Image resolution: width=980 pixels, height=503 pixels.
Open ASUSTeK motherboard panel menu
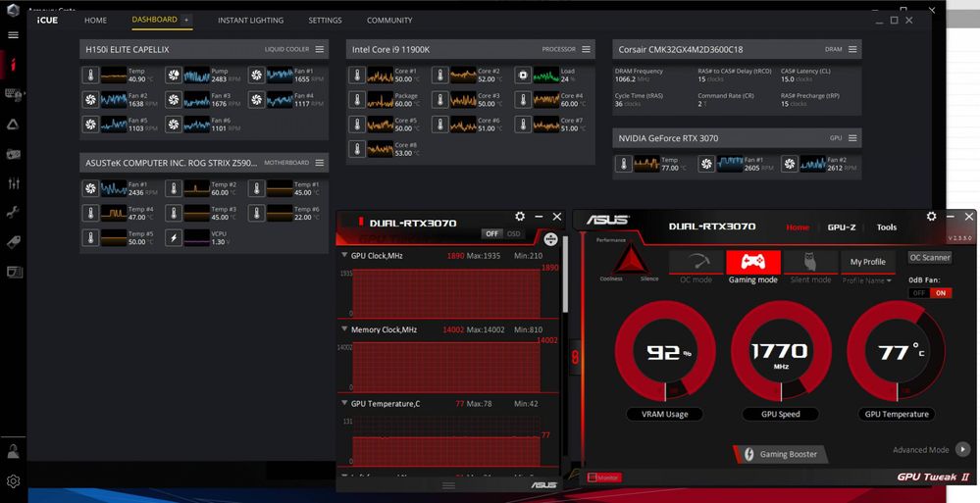(320, 163)
